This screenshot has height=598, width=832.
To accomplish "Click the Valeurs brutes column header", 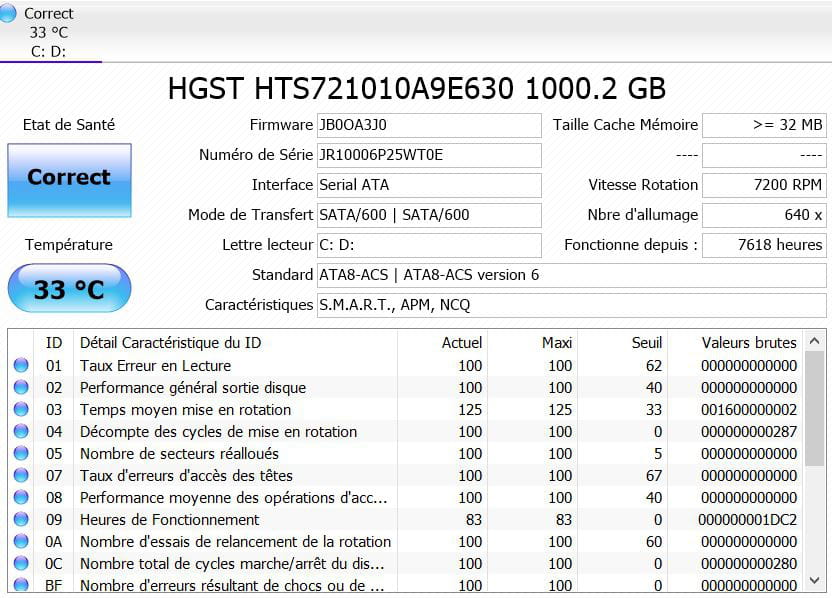I will tap(735, 343).
